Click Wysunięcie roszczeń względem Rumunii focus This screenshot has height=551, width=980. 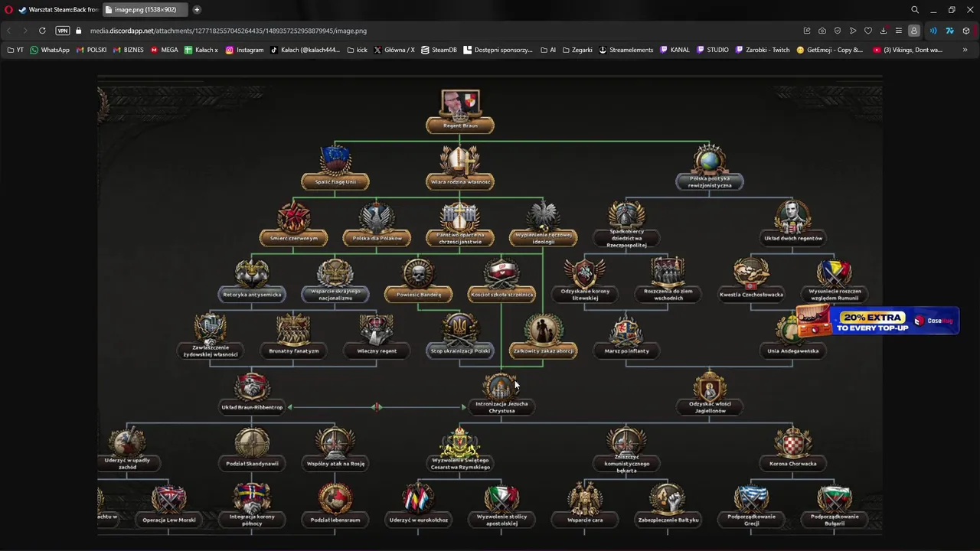tap(835, 280)
